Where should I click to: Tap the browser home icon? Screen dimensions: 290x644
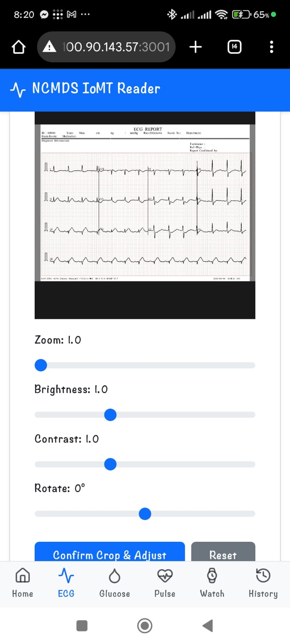pyautogui.click(x=19, y=47)
